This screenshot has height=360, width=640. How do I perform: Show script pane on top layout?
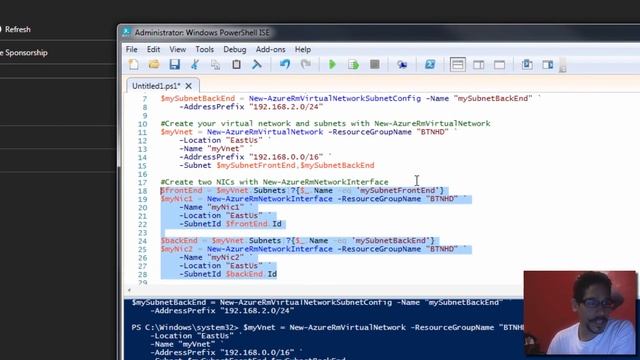pyautogui.click(x=458, y=64)
